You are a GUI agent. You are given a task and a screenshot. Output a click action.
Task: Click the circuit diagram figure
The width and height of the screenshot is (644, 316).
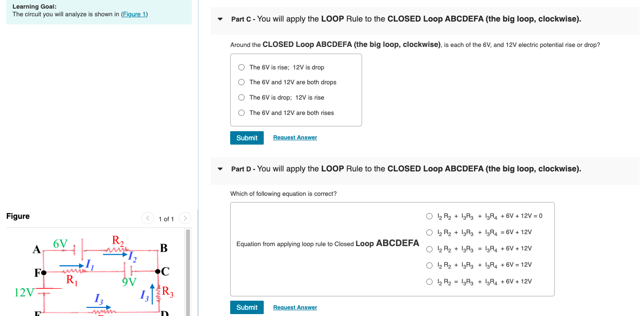[96, 273]
